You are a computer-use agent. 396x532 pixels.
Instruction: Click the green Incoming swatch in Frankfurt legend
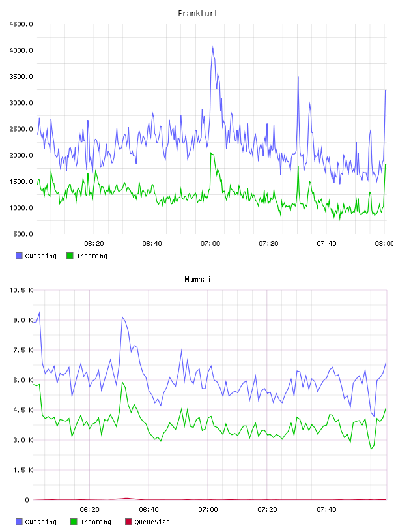70,256
